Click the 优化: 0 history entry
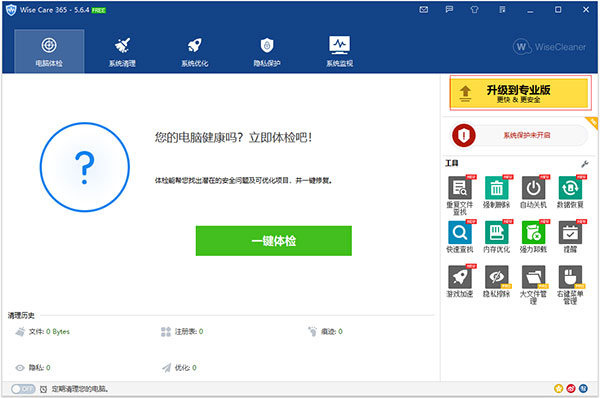Viewport: 600px width, 398px height. tap(179, 368)
